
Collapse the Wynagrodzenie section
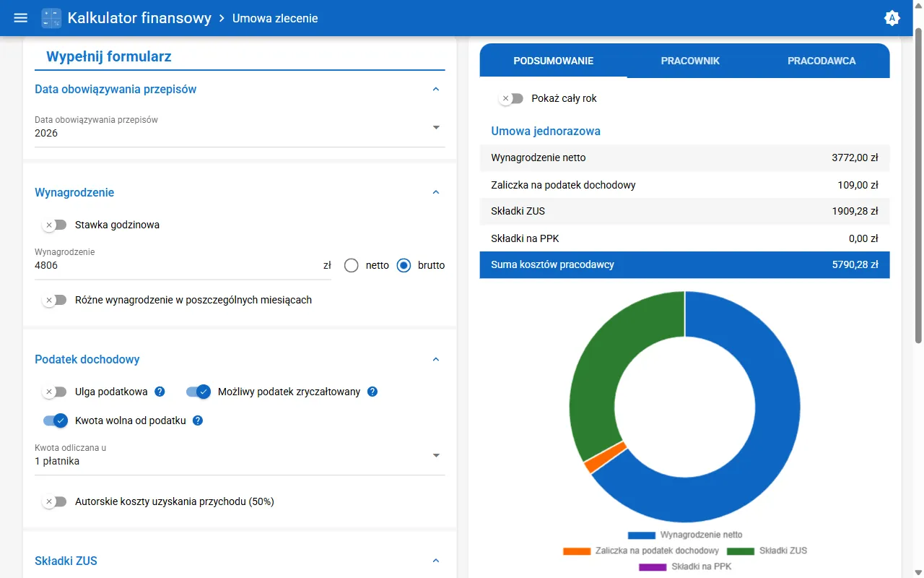pyautogui.click(x=435, y=192)
